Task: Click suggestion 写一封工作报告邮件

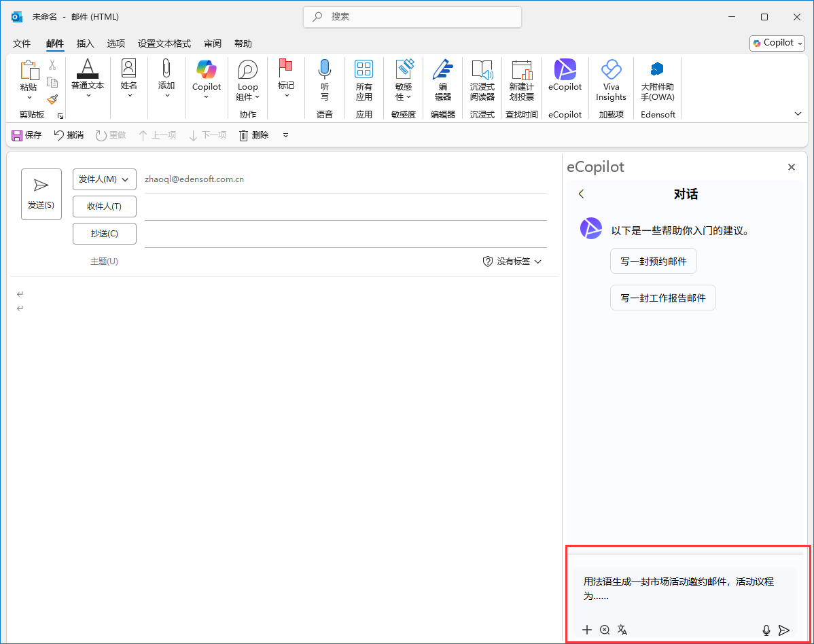Action: click(x=662, y=297)
